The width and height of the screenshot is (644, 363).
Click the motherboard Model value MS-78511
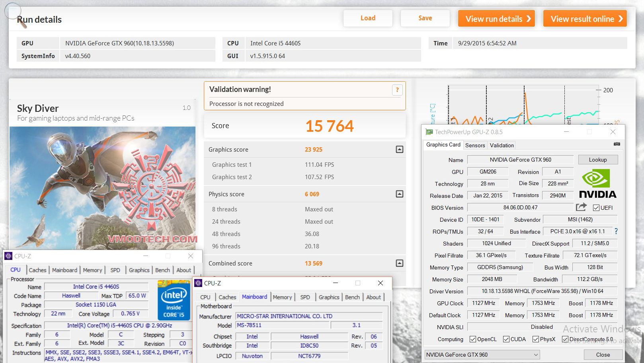(283, 325)
